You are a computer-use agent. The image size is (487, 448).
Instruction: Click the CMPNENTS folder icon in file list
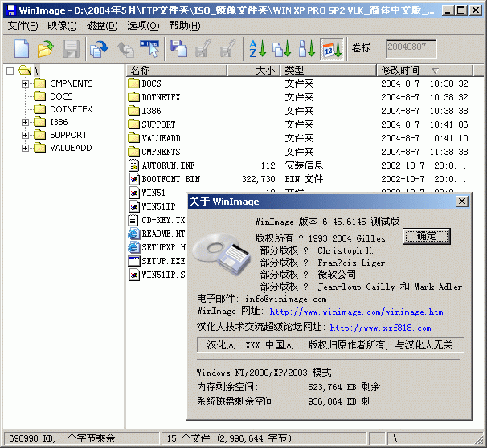133,152
